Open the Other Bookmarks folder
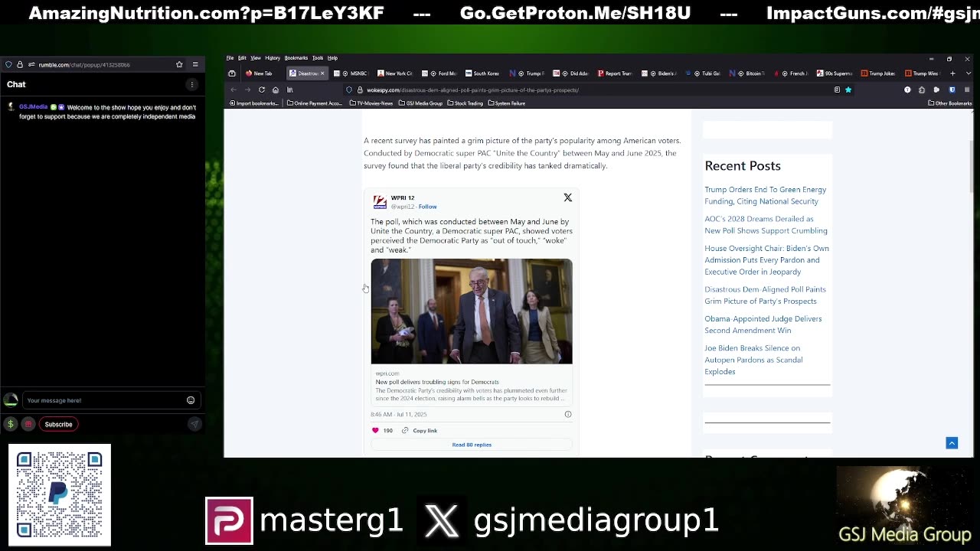The width and height of the screenshot is (980, 551). (x=950, y=103)
